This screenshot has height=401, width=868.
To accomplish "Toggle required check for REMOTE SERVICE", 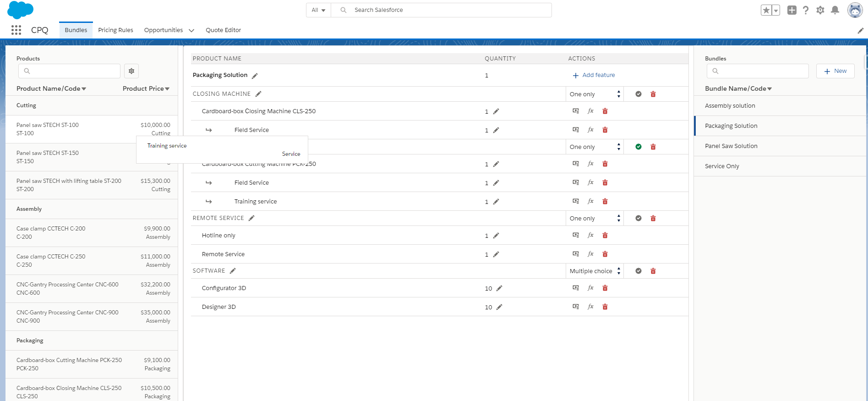I will pyautogui.click(x=639, y=219).
